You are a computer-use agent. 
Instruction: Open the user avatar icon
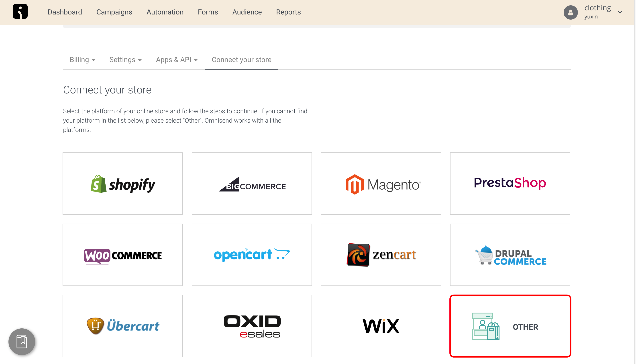[x=571, y=12]
